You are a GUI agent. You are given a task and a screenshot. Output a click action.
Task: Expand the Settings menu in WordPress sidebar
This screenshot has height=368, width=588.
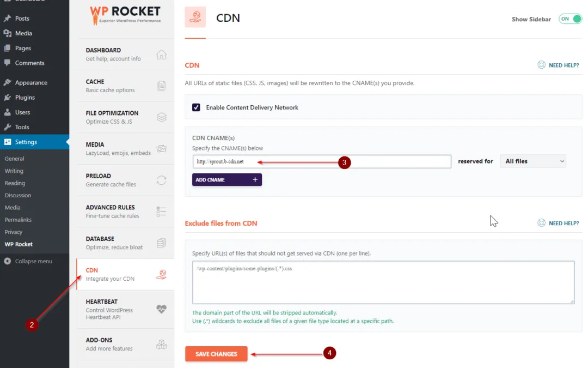pos(26,142)
